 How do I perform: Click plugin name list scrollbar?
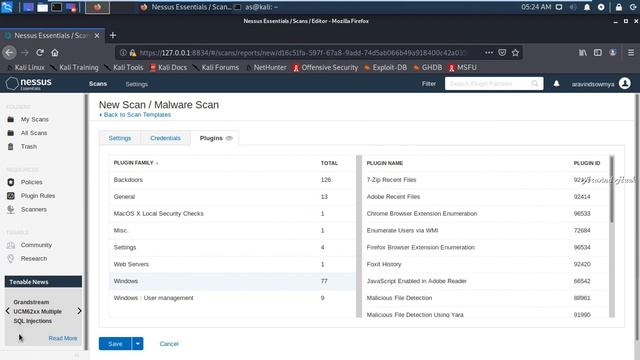pyautogui.click(x=611, y=189)
